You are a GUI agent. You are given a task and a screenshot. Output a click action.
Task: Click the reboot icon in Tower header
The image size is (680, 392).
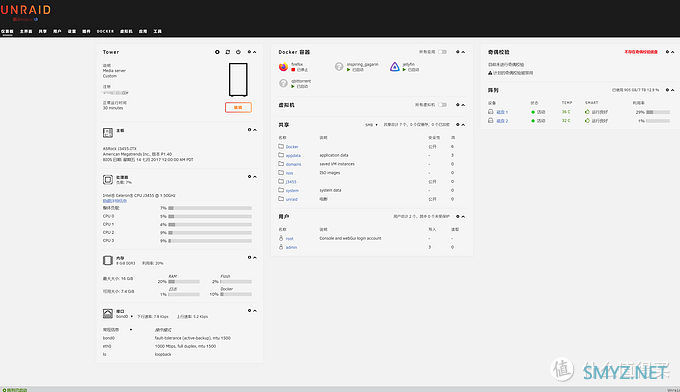[228, 52]
